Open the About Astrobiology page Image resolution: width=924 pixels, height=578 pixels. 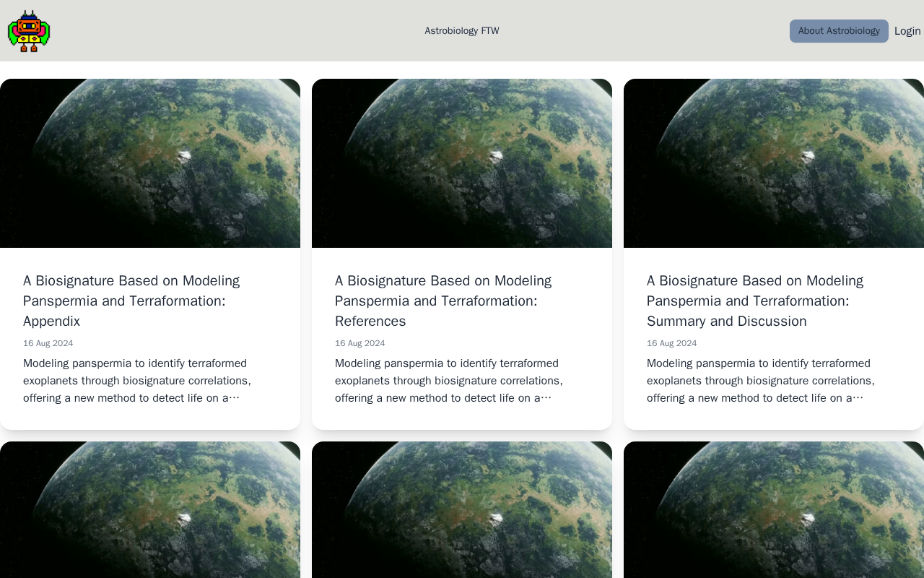pos(839,31)
